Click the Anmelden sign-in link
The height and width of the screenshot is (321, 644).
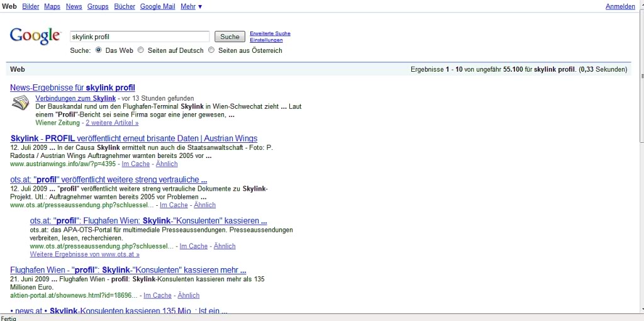point(620,6)
